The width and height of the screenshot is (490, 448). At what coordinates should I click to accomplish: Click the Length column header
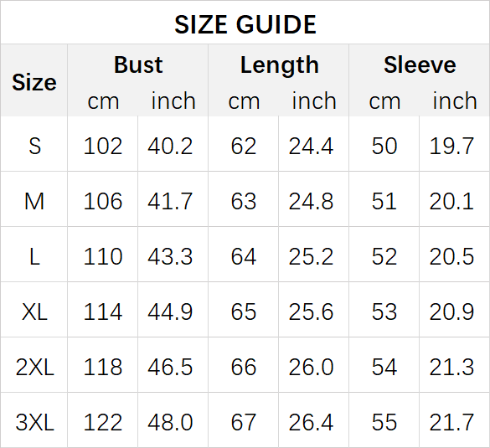click(x=280, y=65)
